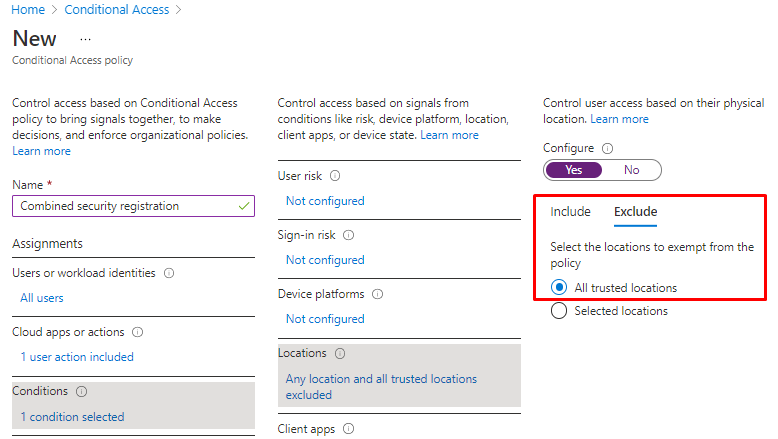Open the ellipsis menu beside New
This screenshot has height=439, width=778.
85,39
